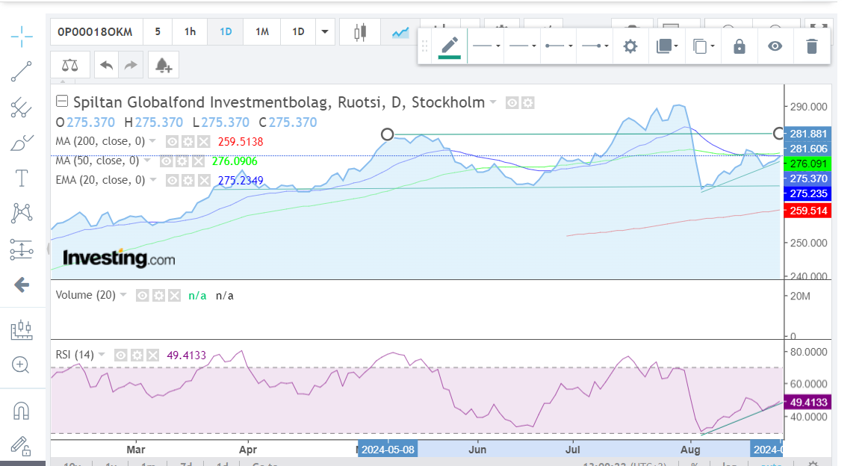Screen dimensions: 868x466
Task: Open the add alert bell icon
Action: pos(164,66)
